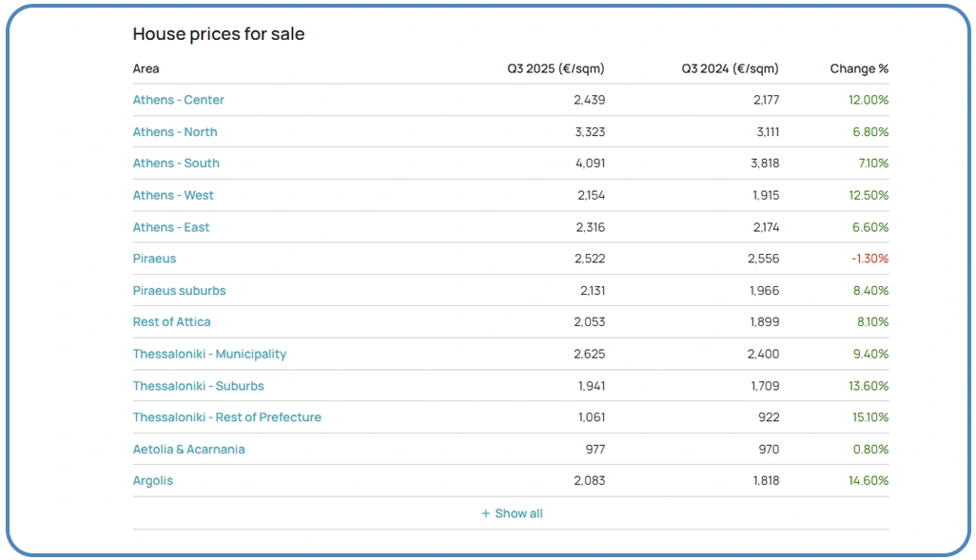Open the Piraeus suburbs link
This screenshot has height=560, width=976.
[179, 291]
